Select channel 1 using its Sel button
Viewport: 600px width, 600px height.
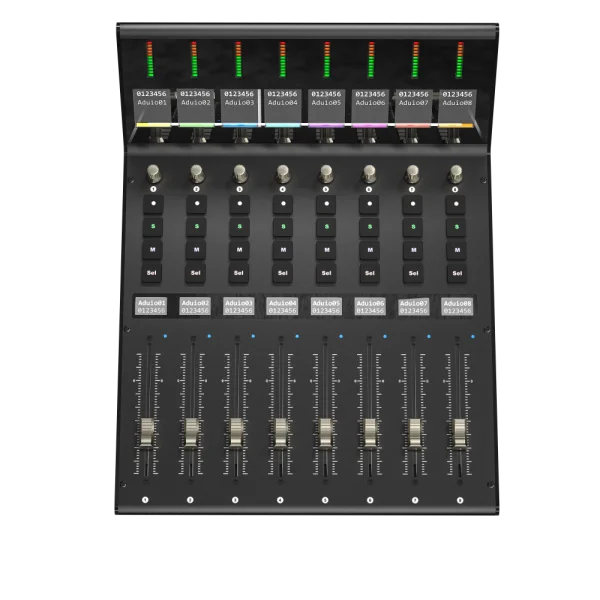(152, 273)
